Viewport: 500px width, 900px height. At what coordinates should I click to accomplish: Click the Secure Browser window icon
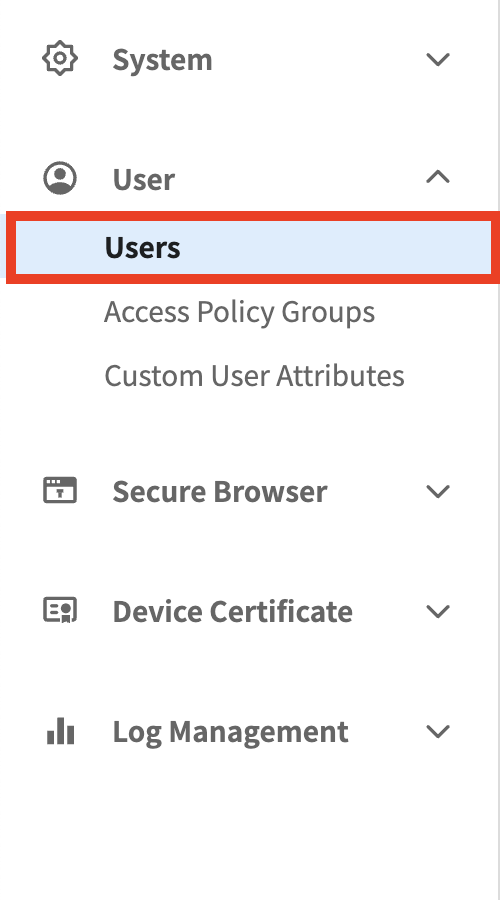coord(60,491)
